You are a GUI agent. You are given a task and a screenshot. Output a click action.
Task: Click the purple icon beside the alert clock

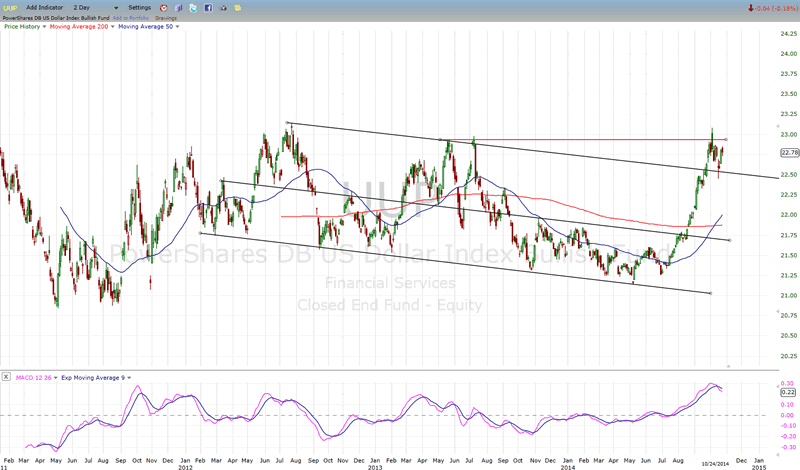point(177,7)
